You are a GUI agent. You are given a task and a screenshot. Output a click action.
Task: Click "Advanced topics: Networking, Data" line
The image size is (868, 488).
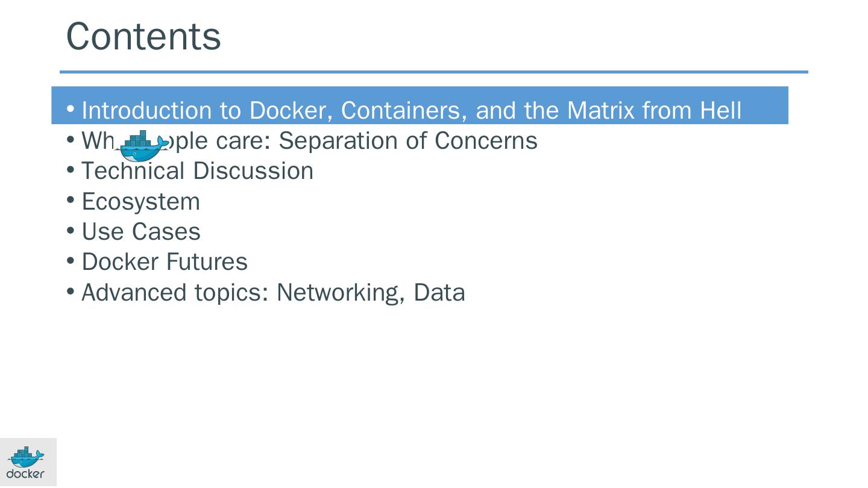[273, 293]
